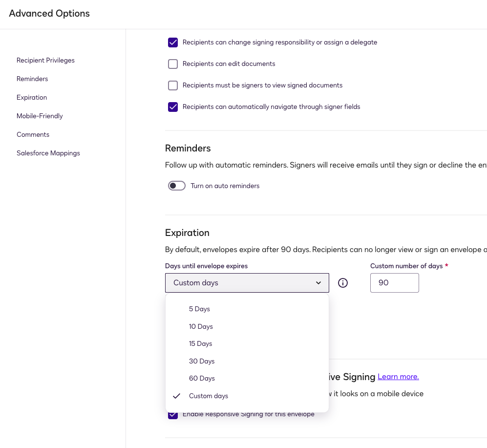Open Mobile-Friendly sidebar section
This screenshot has width=487, height=448.
(40, 116)
